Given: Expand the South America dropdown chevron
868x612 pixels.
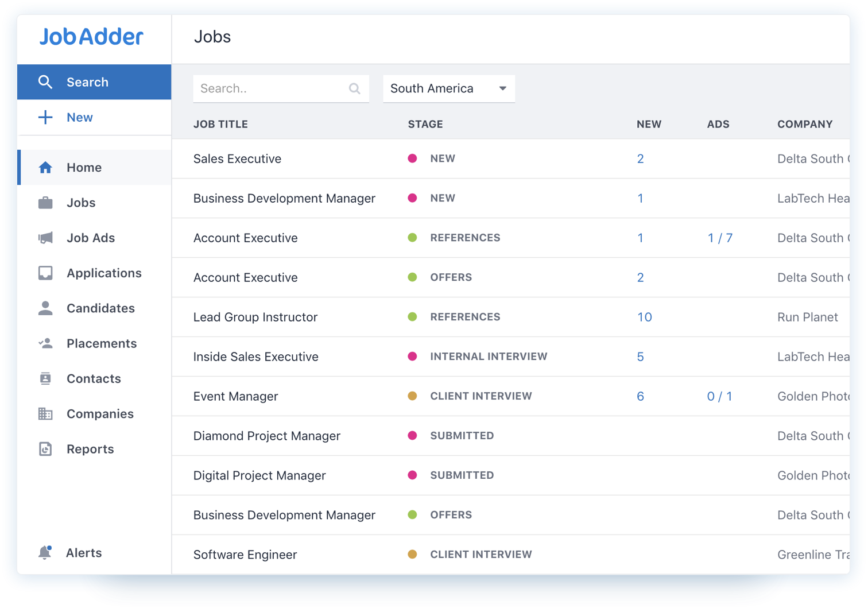Looking at the screenshot, I should pyautogui.click(x=502, y=88).
